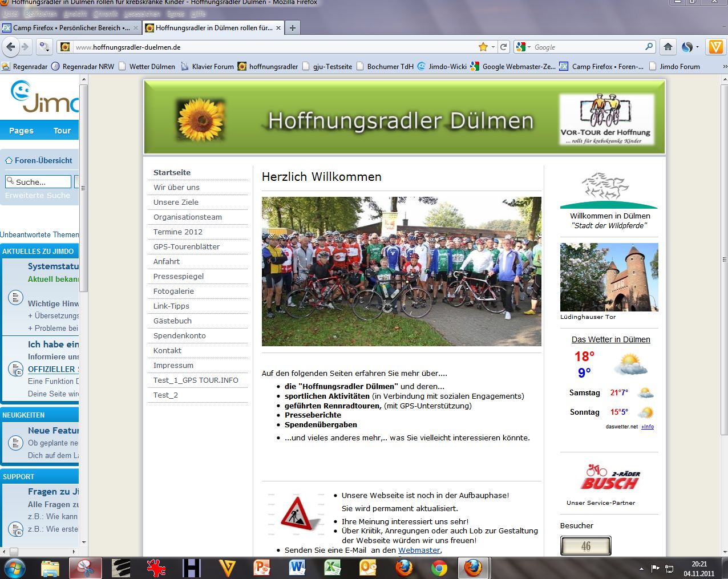Viewport: 728px width, 579px height.
Task: Click the Pages tab in Jimdo sidebar
Action: tap(21, 131)
